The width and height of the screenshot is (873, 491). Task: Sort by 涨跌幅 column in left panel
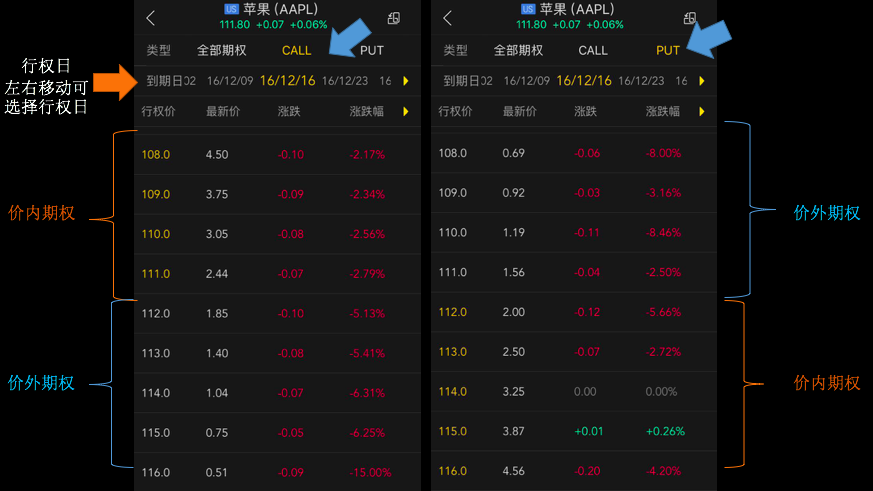(x=366, y=112)
